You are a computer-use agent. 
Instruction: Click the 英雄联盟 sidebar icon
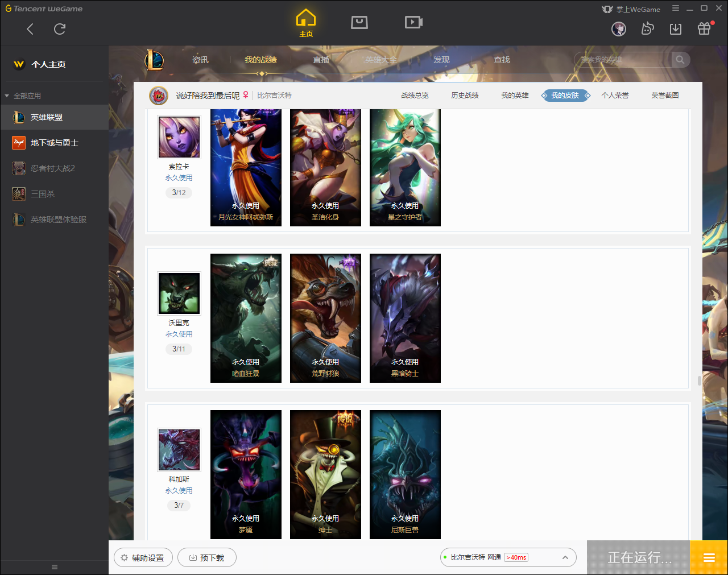tap(19, 117)
